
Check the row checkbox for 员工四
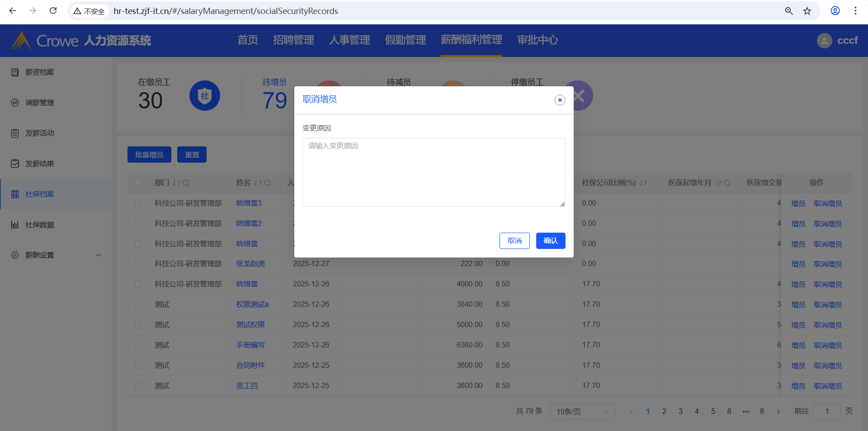click(x=138, y=386)
